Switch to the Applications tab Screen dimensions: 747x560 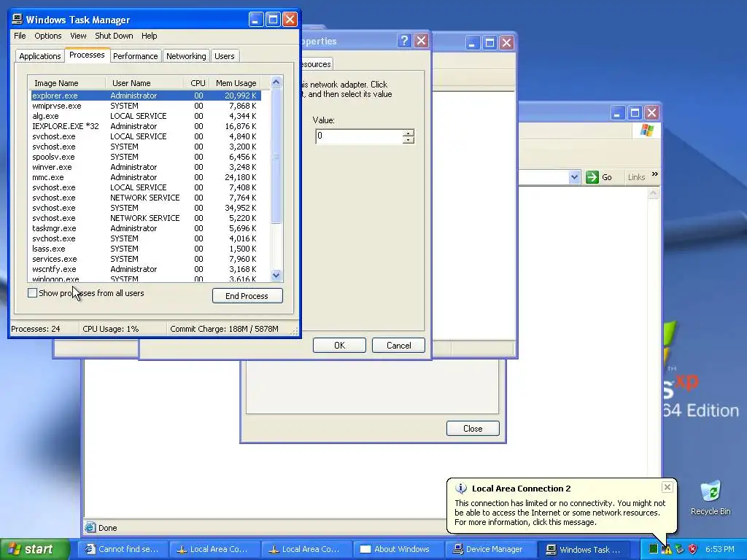(40, 56)
